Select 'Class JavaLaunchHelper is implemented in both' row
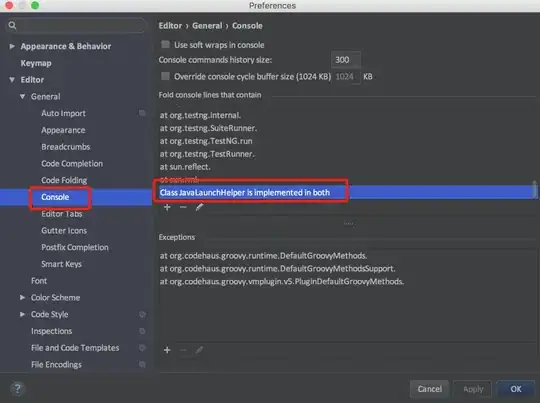 tap(347, 192)
